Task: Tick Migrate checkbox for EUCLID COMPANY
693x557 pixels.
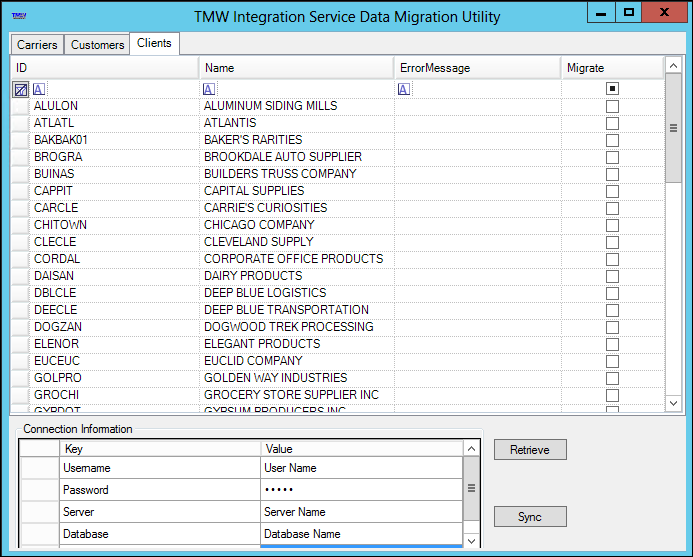Action: click(x=612, y=361)
